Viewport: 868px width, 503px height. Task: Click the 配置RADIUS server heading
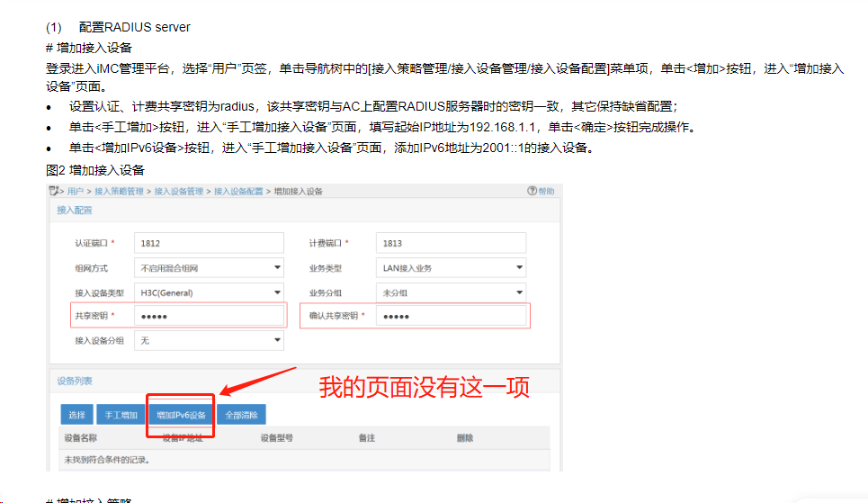tap(135, 27)
